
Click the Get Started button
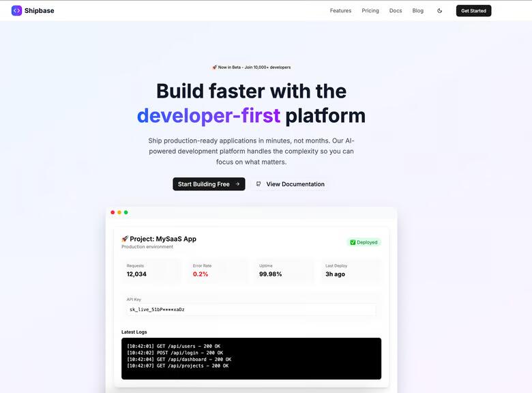(x=473, y=11)
